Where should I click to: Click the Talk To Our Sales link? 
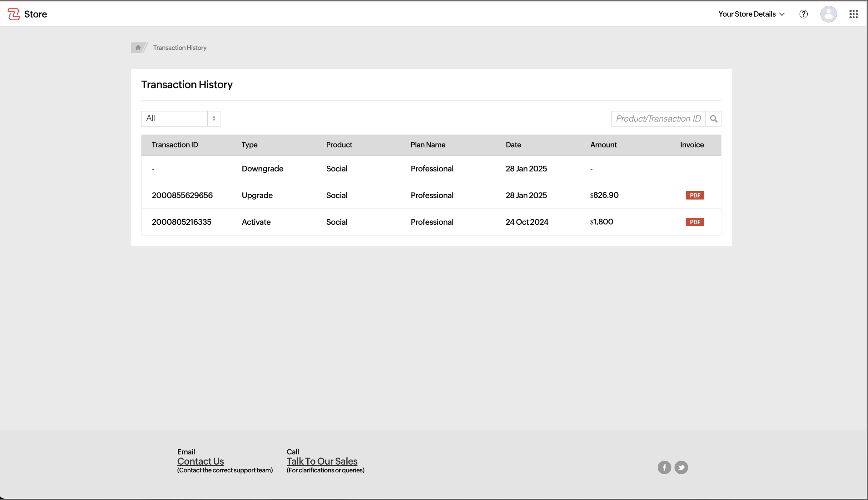[x=322, y=461]
